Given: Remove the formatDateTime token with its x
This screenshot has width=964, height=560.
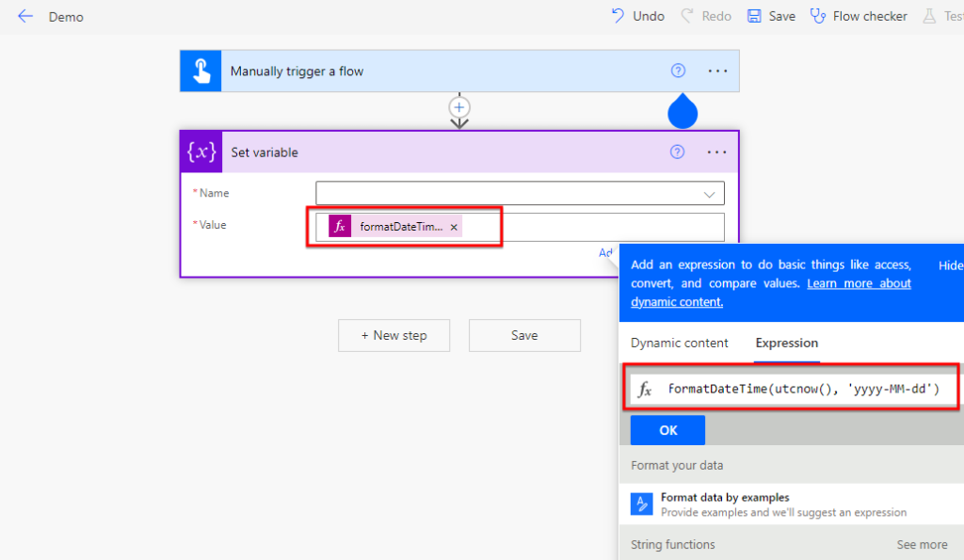Looking at the screenshot, I should (454, 228).
